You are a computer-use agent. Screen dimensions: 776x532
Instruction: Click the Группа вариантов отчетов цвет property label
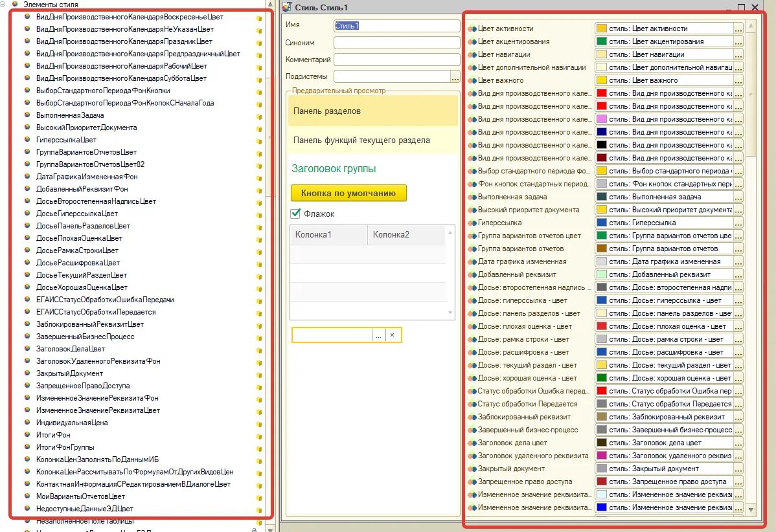pyautogui.click(x=530, y=236)
